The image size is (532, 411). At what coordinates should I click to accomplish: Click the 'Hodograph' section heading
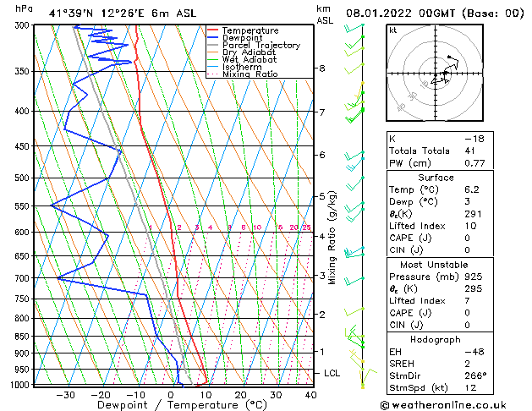coord(436,340)
